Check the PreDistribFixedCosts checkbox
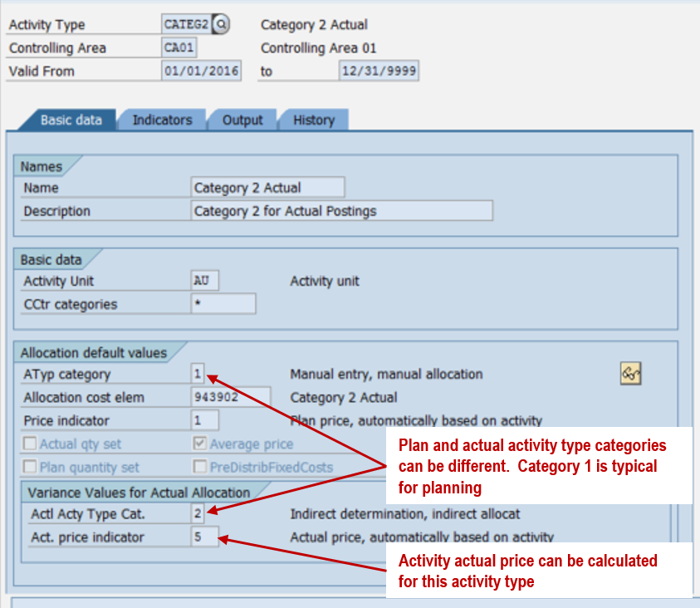The width and height of the screenshot is (700, 608). click(x=200, y=468)
